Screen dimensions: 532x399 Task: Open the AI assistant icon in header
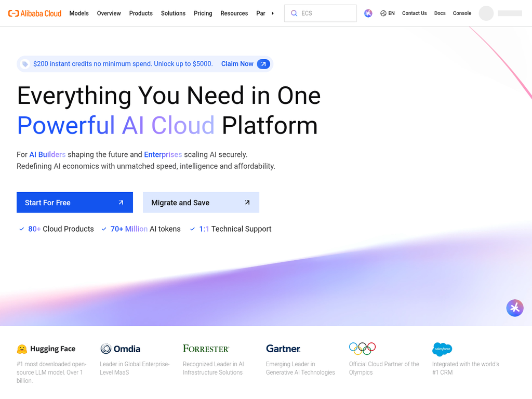click(x=368, y=13)
